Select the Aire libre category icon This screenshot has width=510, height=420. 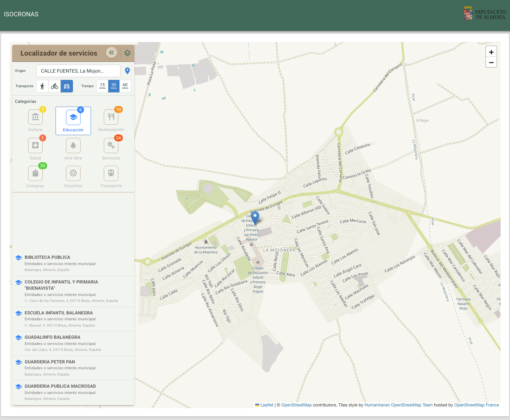pyautogui.click(x=73, y=146)
